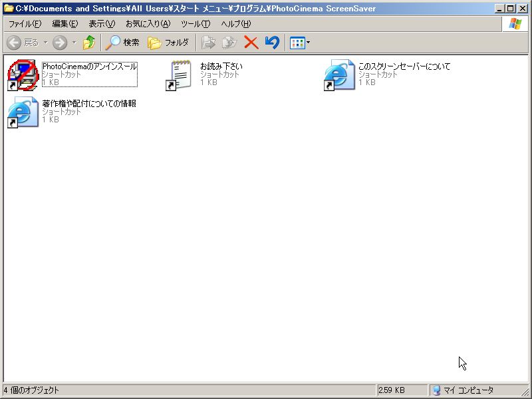The width and height of the screenshot is (532, 399).
Task: Open the Views dropdown button
Action: [x=300, y=43]
